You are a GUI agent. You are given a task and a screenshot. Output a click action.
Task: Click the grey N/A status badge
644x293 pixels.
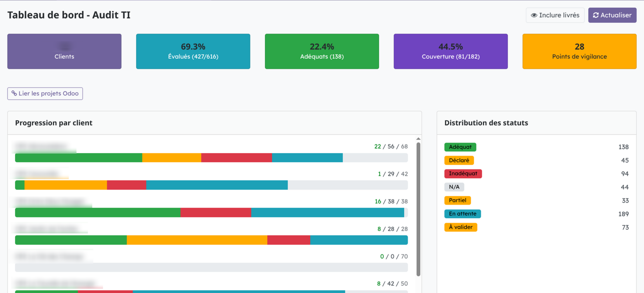coord(454,187)
